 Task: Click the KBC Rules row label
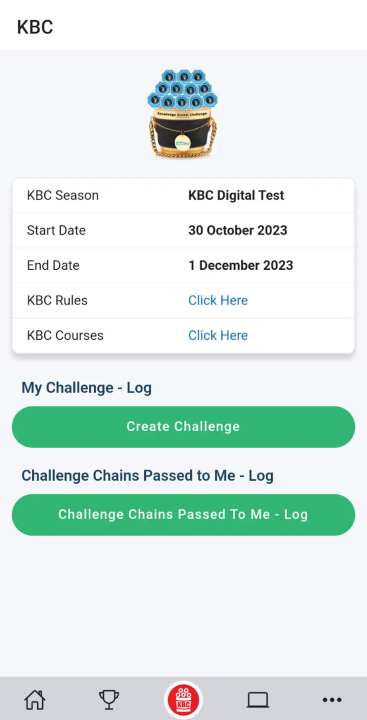click(57, 300)
